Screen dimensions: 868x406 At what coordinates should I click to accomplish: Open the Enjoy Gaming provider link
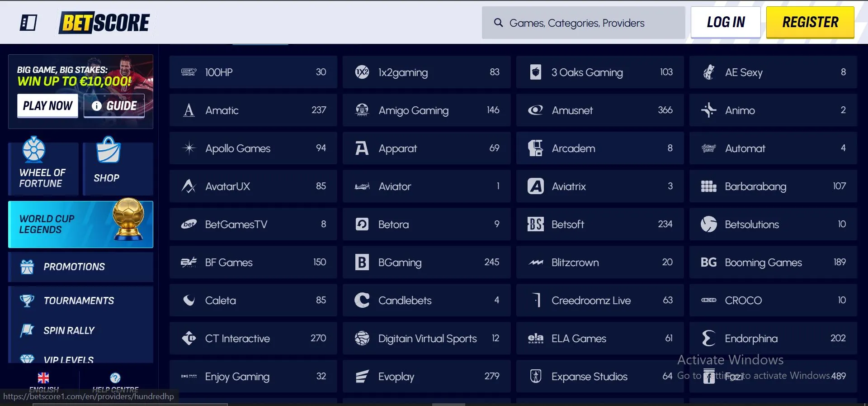pos(253,376)
